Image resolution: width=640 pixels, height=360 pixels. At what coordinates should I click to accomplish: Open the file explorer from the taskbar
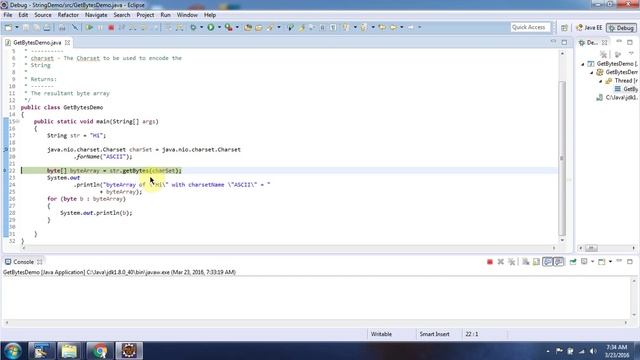point(69,351)
